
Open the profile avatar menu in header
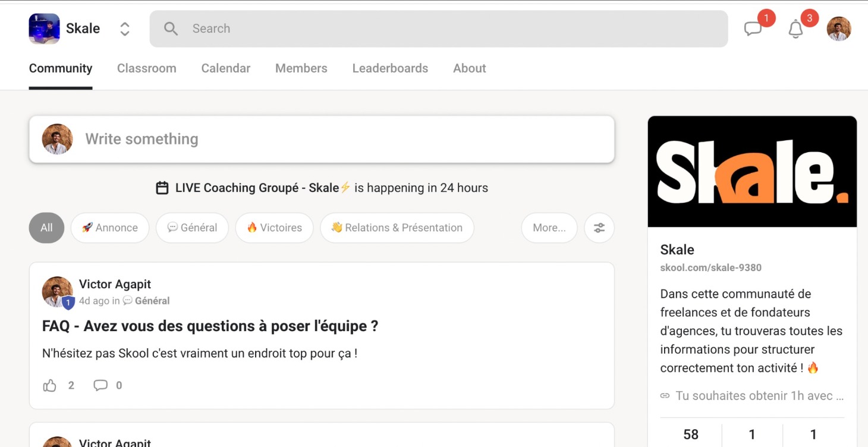[x=839, y=29]
